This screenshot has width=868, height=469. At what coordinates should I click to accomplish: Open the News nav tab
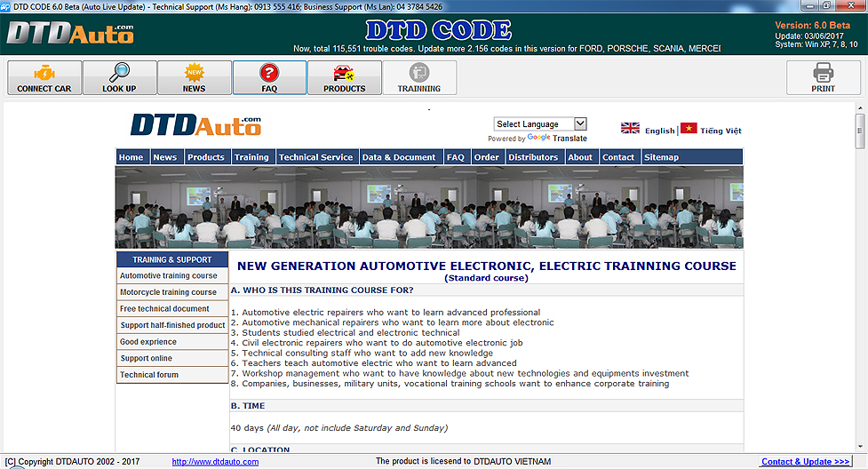165,157
